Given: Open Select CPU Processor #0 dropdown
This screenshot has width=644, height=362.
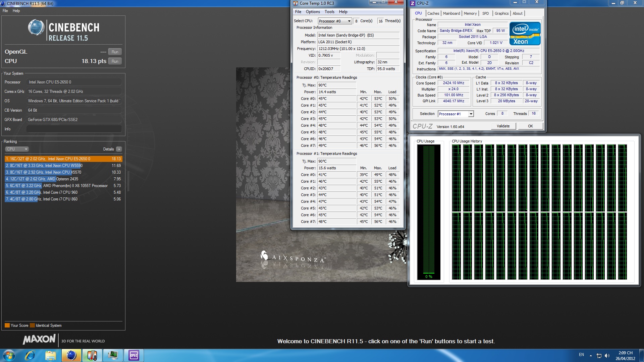Looking at the screenshot, I should (335, 21).
